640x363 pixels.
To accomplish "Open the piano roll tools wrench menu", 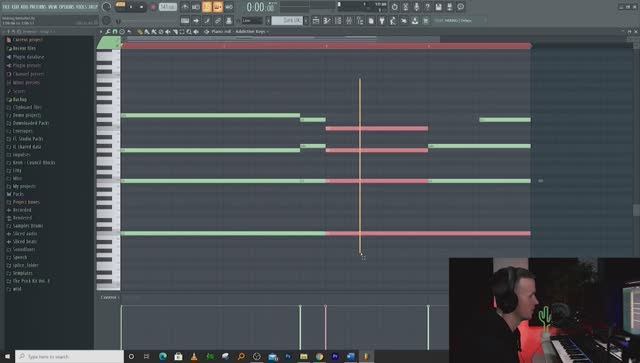I will coord(108,31).
